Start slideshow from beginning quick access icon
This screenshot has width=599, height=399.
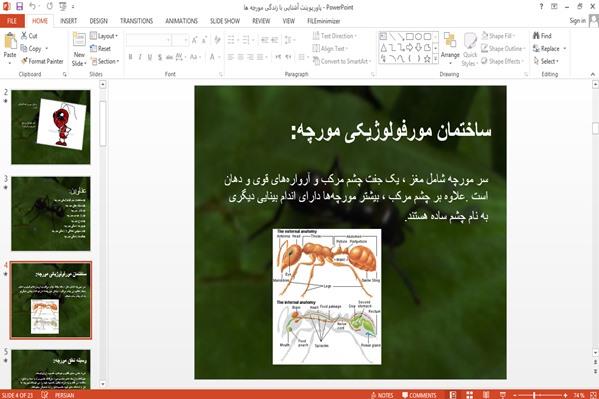63,6
